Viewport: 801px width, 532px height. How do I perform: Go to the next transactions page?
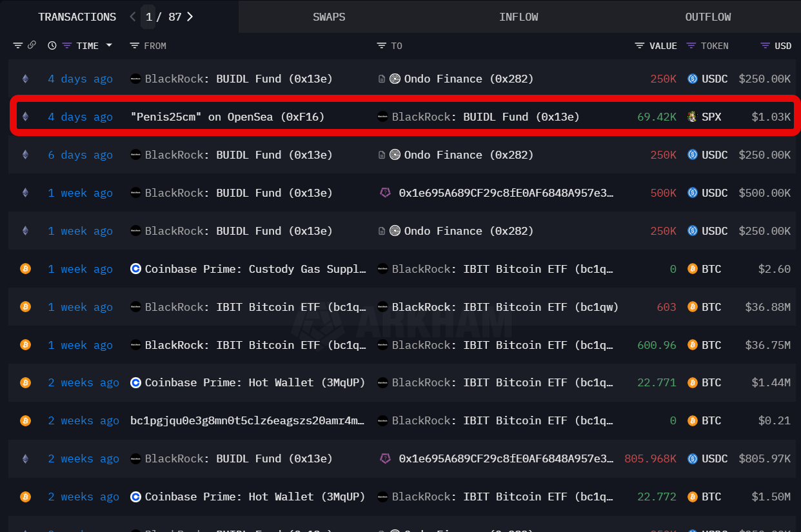(190, 17)
